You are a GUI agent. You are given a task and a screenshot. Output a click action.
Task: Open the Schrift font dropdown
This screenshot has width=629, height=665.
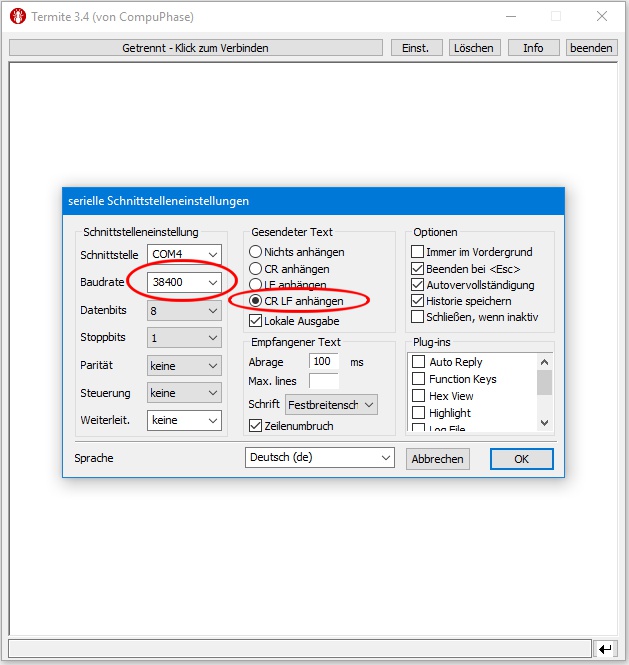[331, 404]
